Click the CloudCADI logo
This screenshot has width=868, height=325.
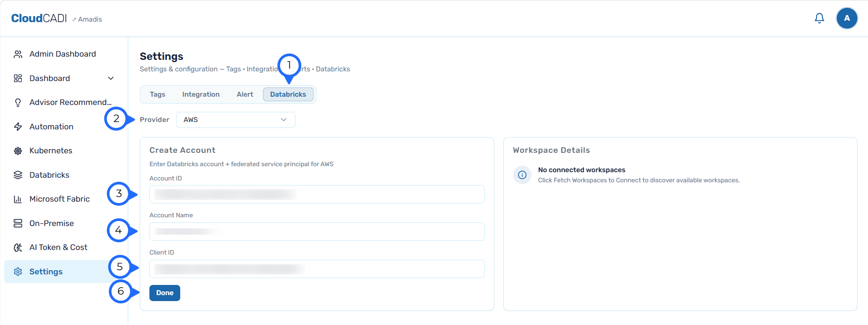click(39, 18)
